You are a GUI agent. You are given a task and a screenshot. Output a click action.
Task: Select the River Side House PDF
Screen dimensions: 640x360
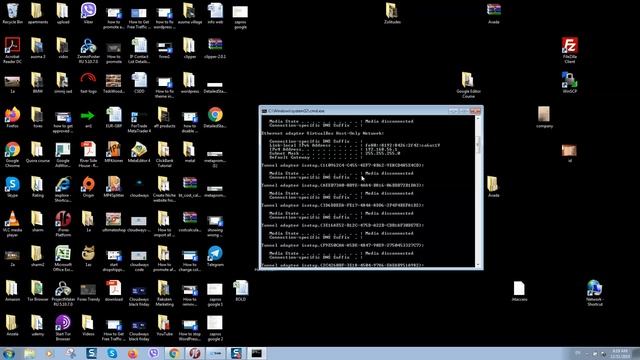[88, 150]
